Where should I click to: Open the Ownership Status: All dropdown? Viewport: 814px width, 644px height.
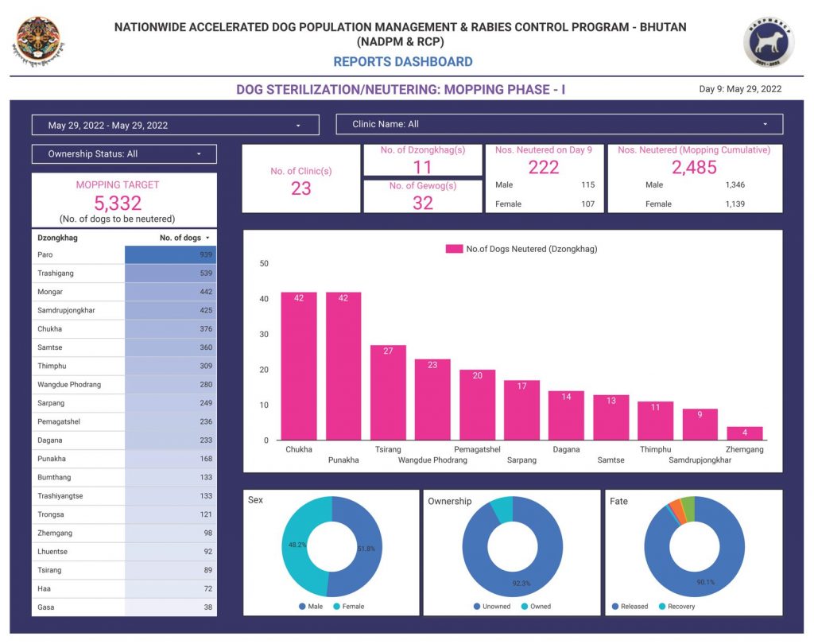pos(124,153)
